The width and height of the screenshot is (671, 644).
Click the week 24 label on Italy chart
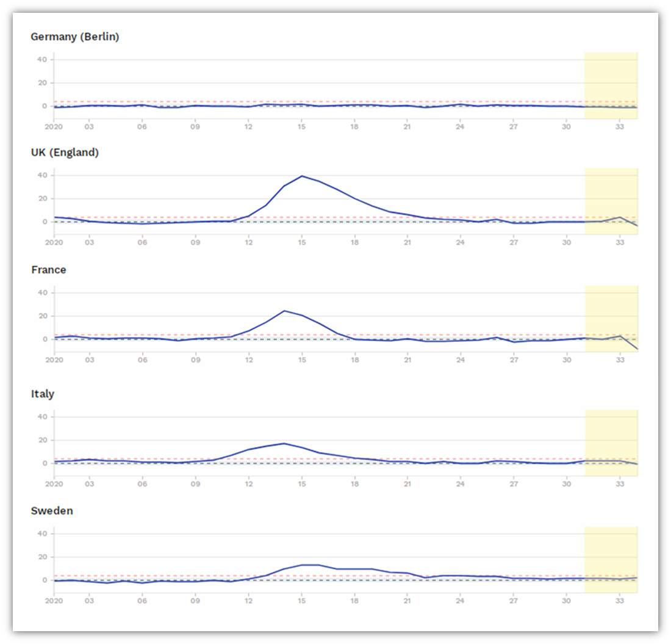pos(461,484)
